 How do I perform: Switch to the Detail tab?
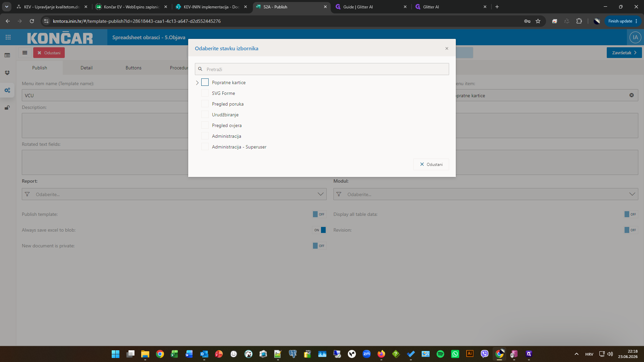[87, 68]
